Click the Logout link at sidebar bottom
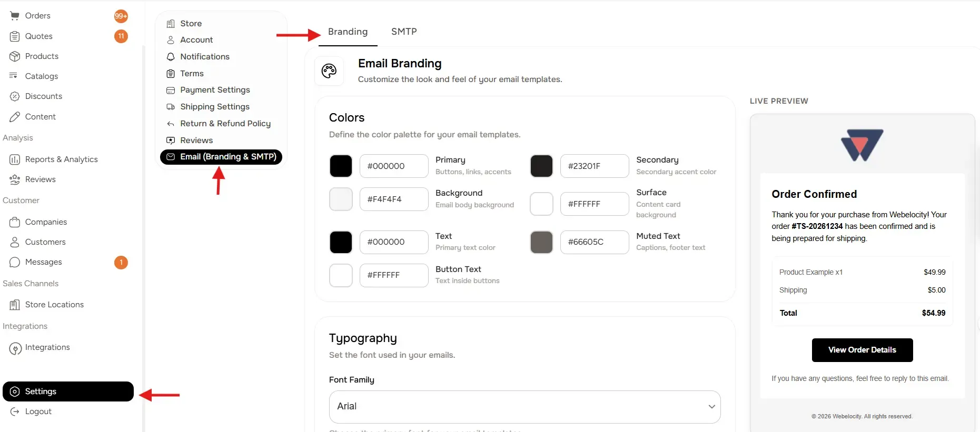The image size is (980, 432). [37, 411]
